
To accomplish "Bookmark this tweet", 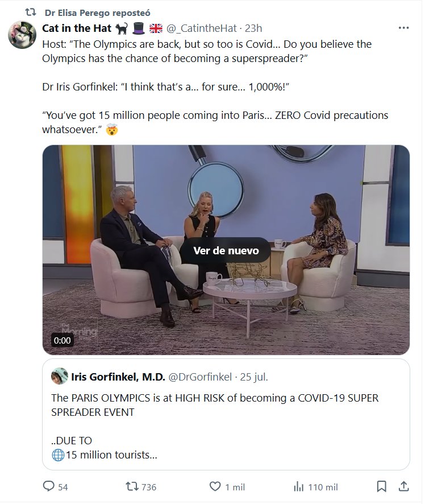I will tap(382, 487).
